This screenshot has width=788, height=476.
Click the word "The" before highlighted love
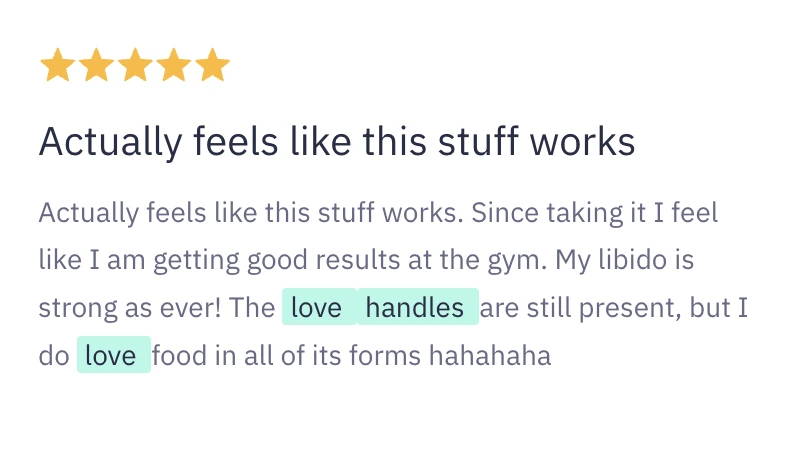point(253,308)
